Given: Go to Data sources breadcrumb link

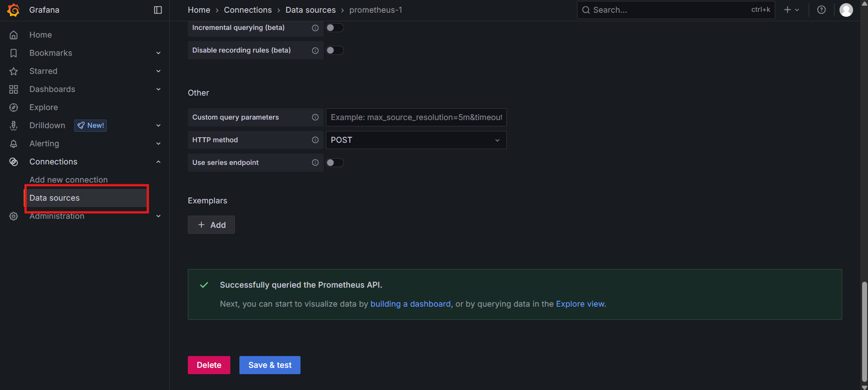Looking at the screenshot, I should point(310,10).
